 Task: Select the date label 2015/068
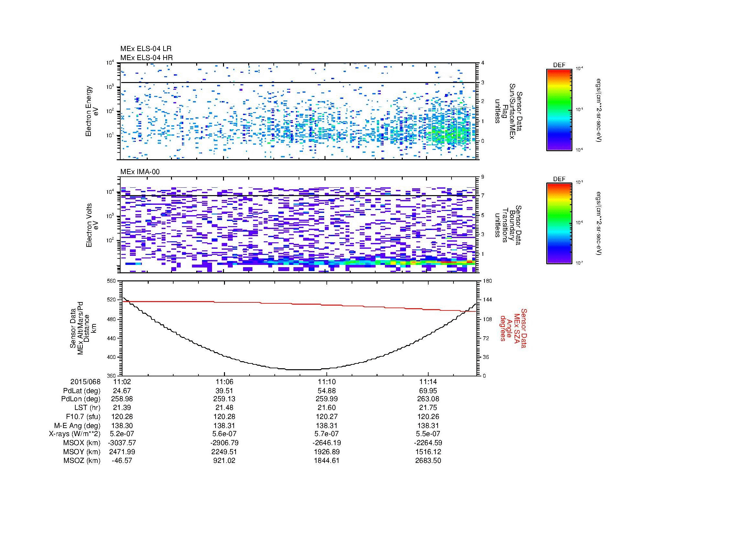[x=85, y=382]
